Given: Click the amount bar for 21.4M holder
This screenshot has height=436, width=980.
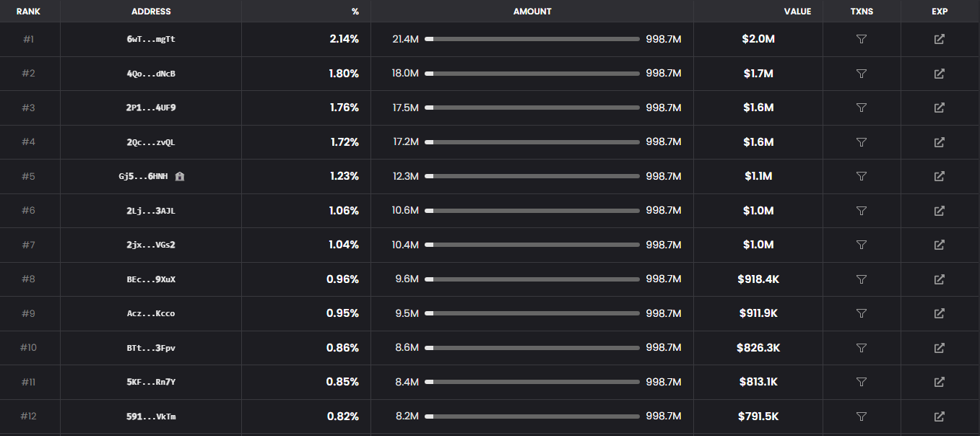Looking at the screenshot, I should (532, 39).
